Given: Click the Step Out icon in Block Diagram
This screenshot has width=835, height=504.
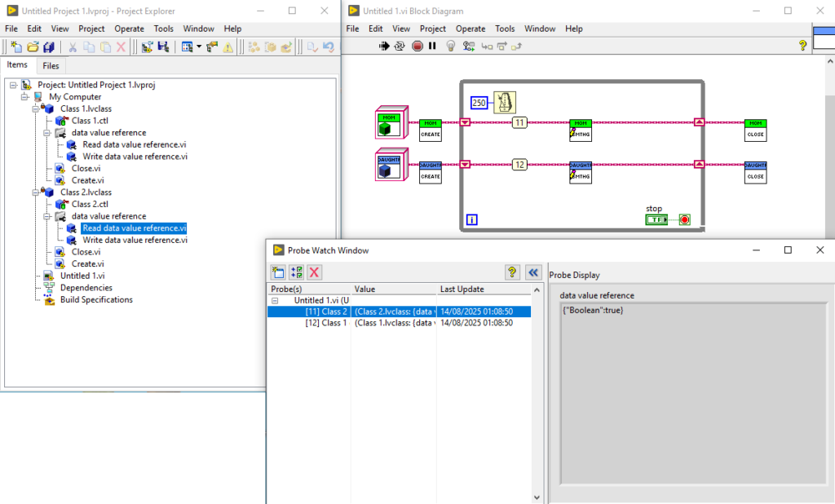Looking at the screenshot, I should [x=516, y=46].
